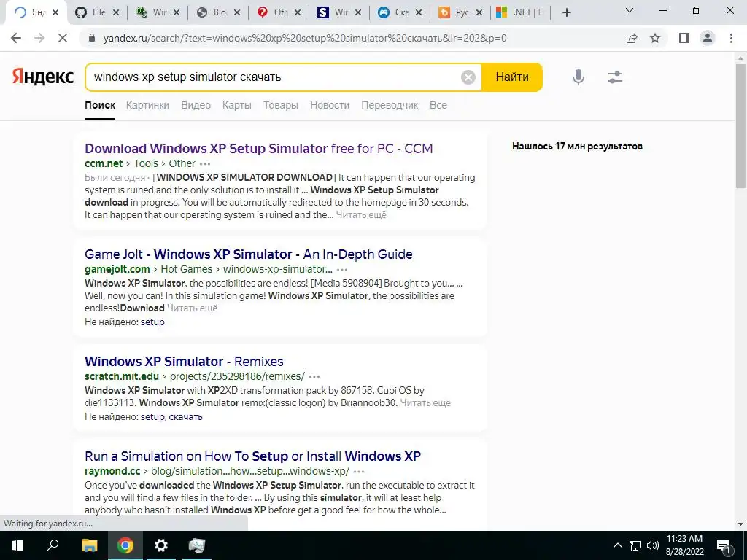Screen dimensions: 747x560
Task: Open taskbar search magnifier
Action: tap(53, 545)
